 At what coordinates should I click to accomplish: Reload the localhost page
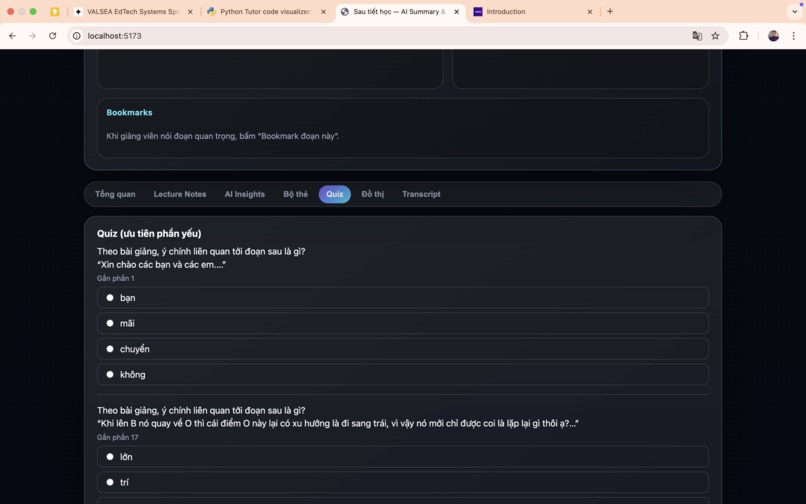pyautogui.click(x=52, y=36)
